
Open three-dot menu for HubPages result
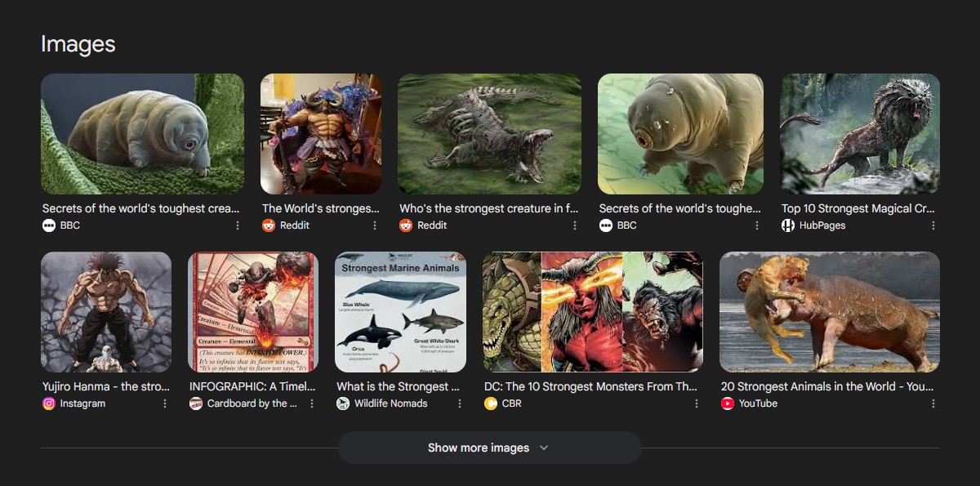pos(933,225)
